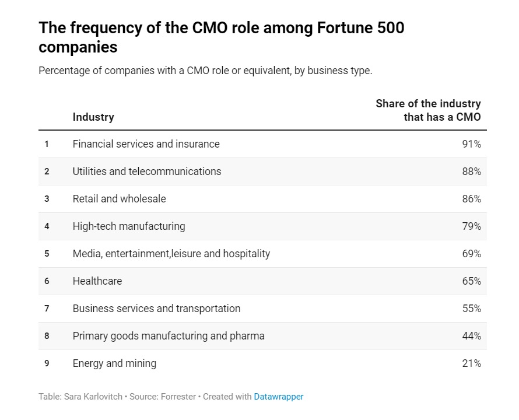Open the Datawrapper link in the footer
519x420 pixels.
pos(278,397)
